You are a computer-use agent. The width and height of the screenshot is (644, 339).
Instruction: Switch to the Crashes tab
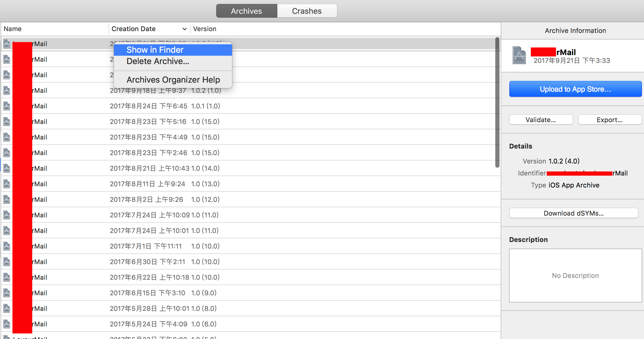tap(307, 11)
